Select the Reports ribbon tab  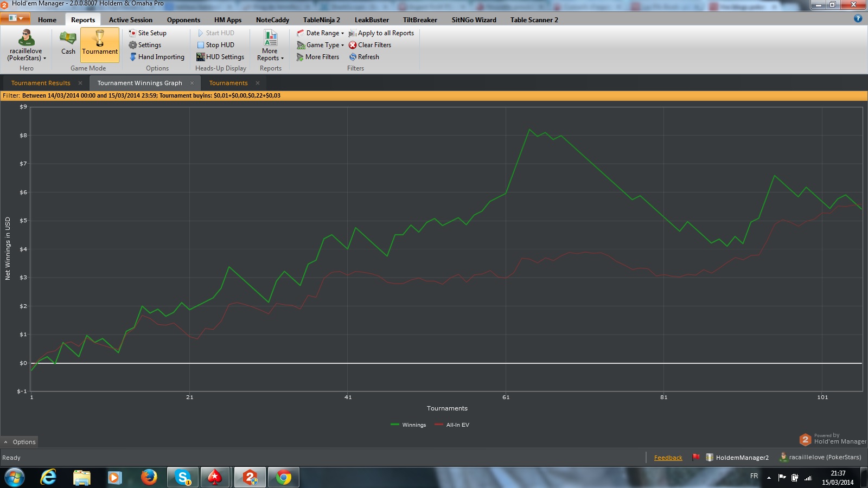coord(83,20)
